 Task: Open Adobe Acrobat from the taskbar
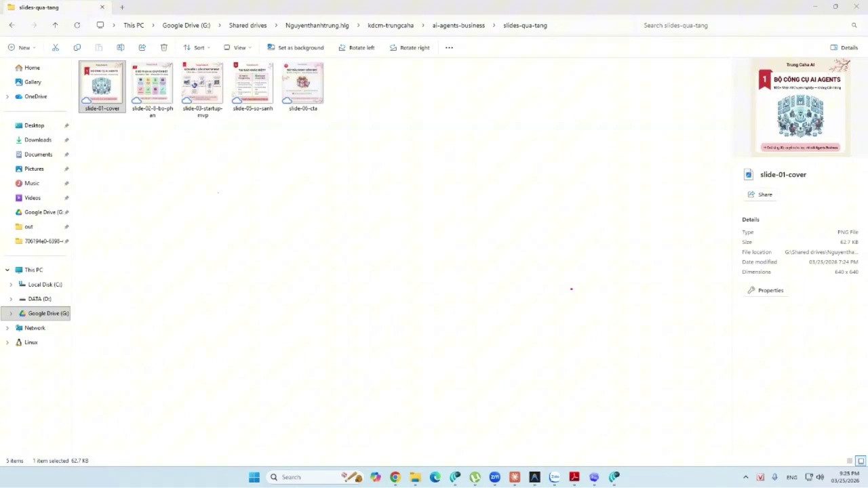click(574, 477)
